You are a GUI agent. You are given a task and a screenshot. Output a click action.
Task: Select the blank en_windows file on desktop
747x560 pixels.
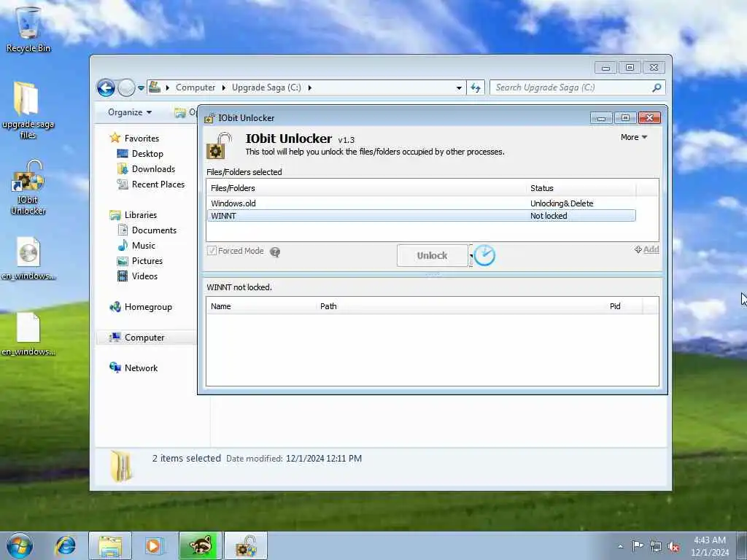pyautogui.click(x=28, y=334)
